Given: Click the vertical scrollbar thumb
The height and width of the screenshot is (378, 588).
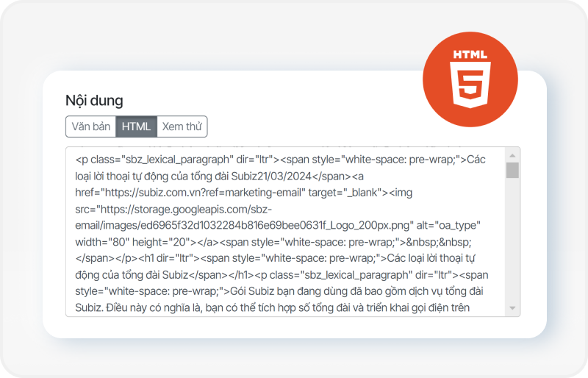Looking at the screenshot, I should click(x=512, y=171).
